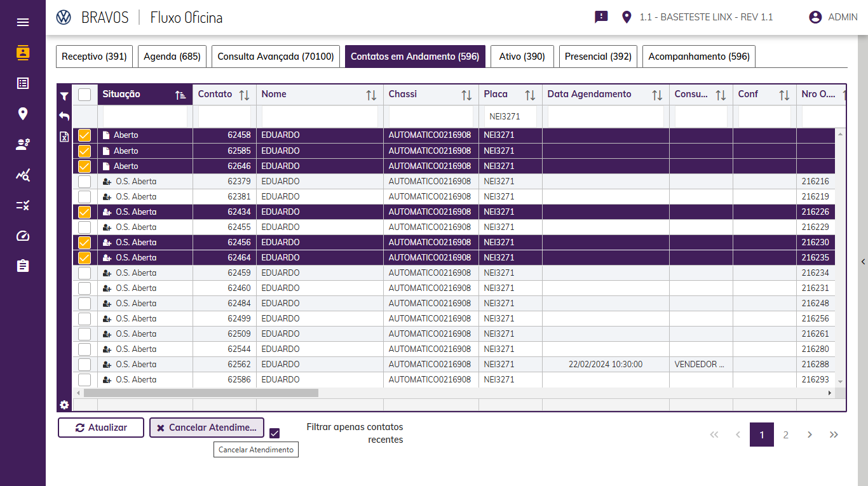Viewport: 868px width, 486px height.
Task: Go to the next page chevron
Action: 810,435
